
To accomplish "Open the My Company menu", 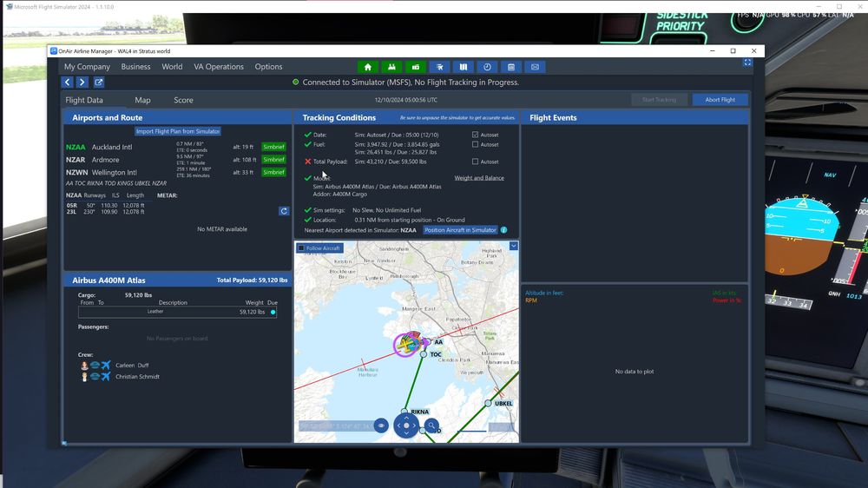I will pyautogui.click(x=87, y=67).
